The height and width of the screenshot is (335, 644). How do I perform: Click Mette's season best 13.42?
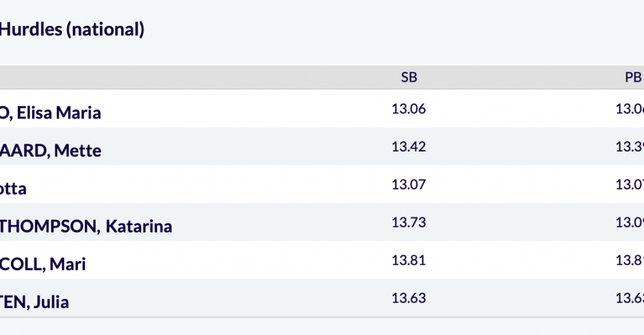tap(409, 147)
